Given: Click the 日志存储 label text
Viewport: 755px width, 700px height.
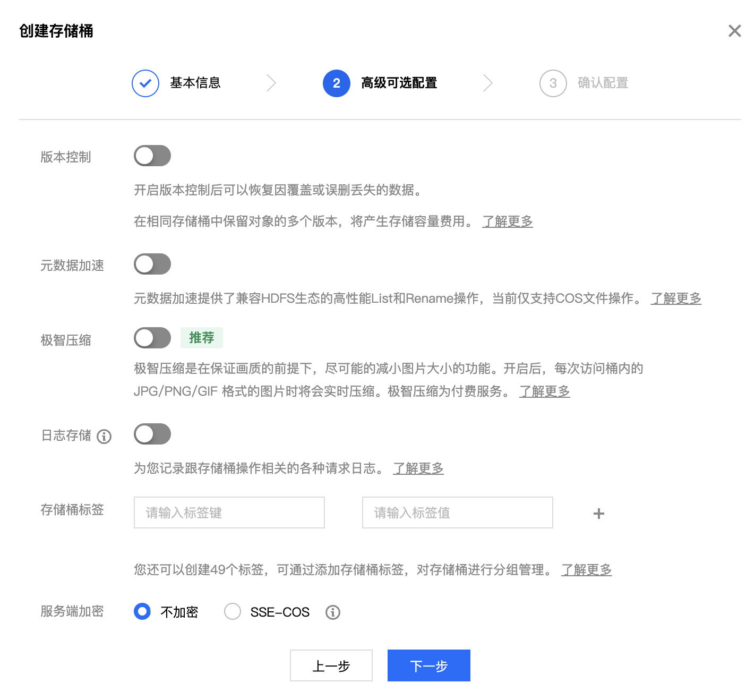Looking at the screenshot, I should click(66, 436).
